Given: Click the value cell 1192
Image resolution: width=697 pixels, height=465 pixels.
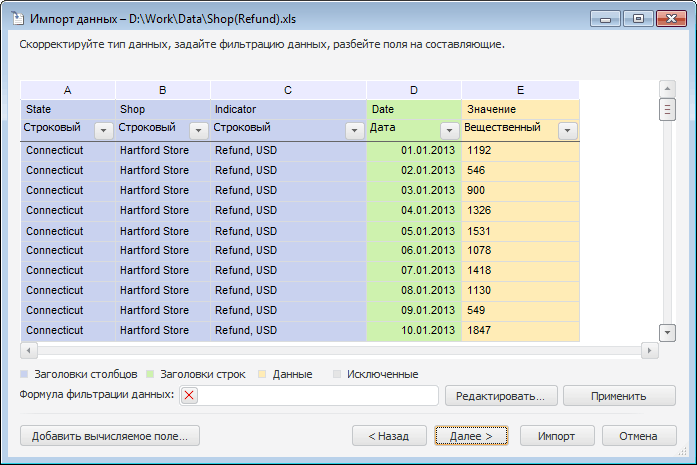Looking at the screenshot, I should [521, 151].
